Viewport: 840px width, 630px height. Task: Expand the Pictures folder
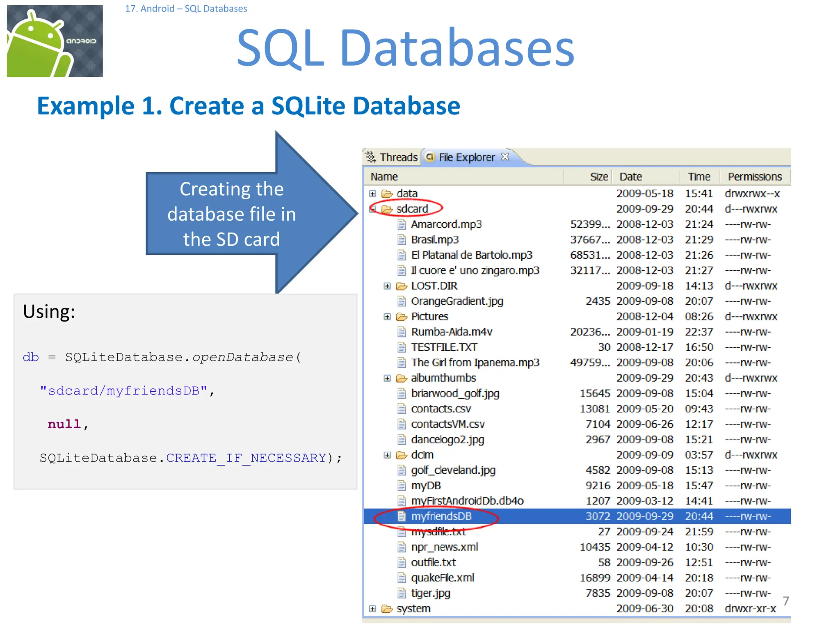387,317
